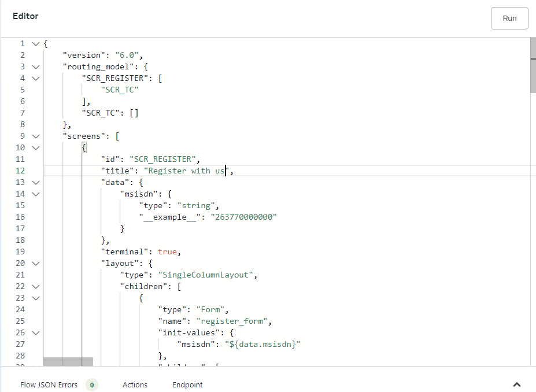Click the Editor heading
The image size is (536, 392).
coord(25,16)
